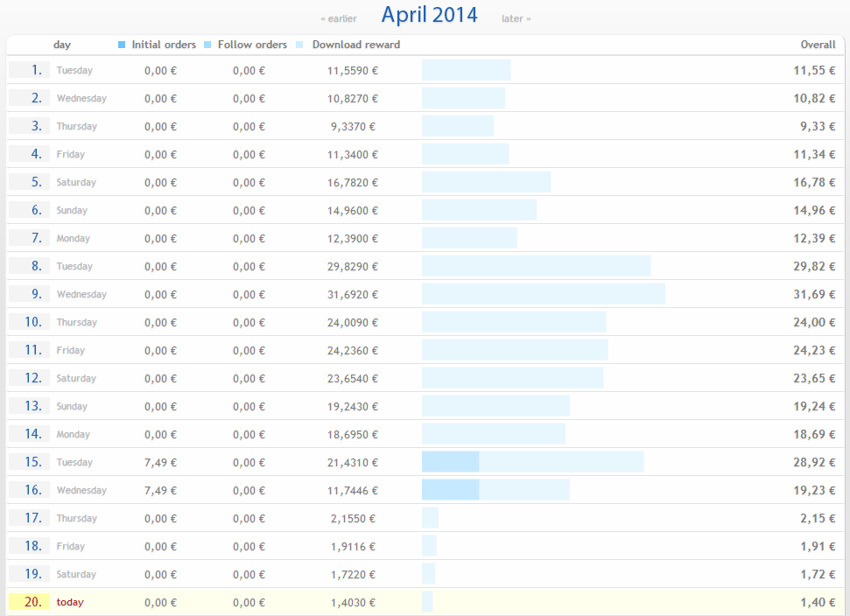Click the 7,49 € initial orders on day 15
850x616 pixels.
pos(160,462)
